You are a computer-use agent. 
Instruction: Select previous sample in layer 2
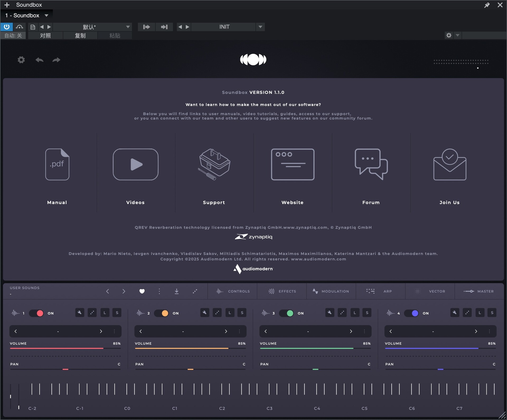click(141, 331)
